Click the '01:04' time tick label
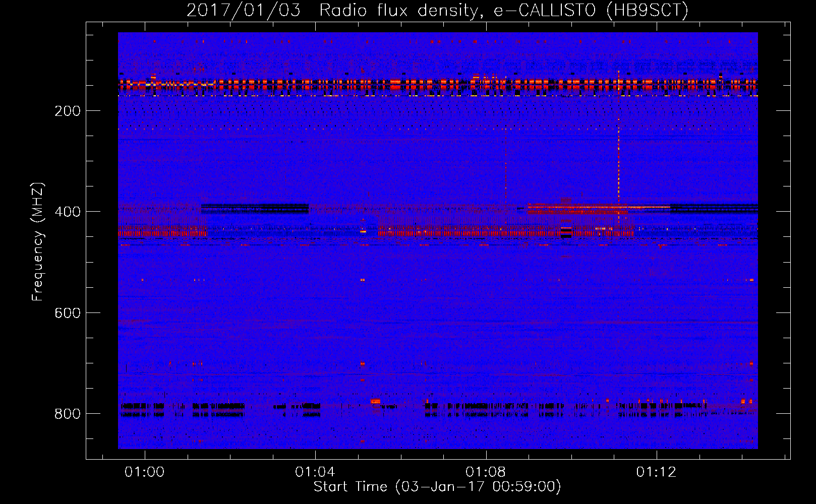The image size is (816, 504). pyautogui.click(x=315, y=472)
